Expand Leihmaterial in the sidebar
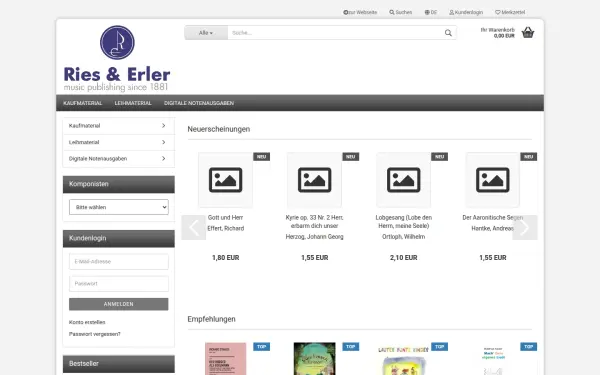 [x=119, y=142]
